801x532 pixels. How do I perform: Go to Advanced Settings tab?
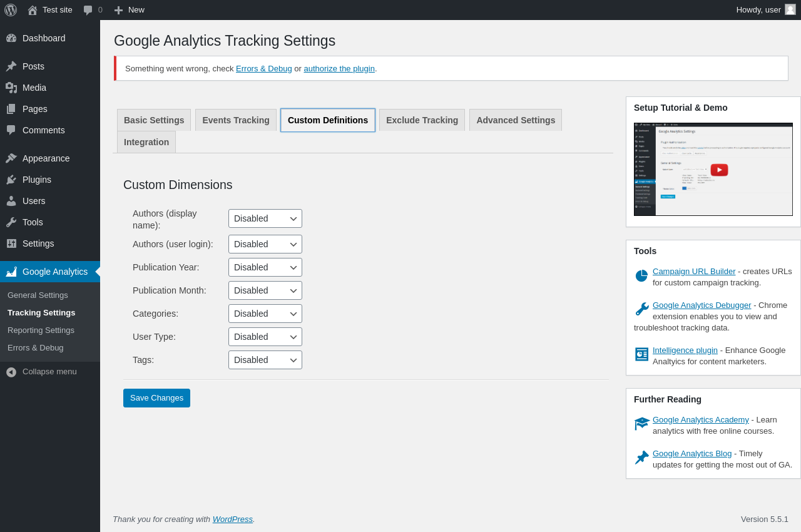pos(516,120)
